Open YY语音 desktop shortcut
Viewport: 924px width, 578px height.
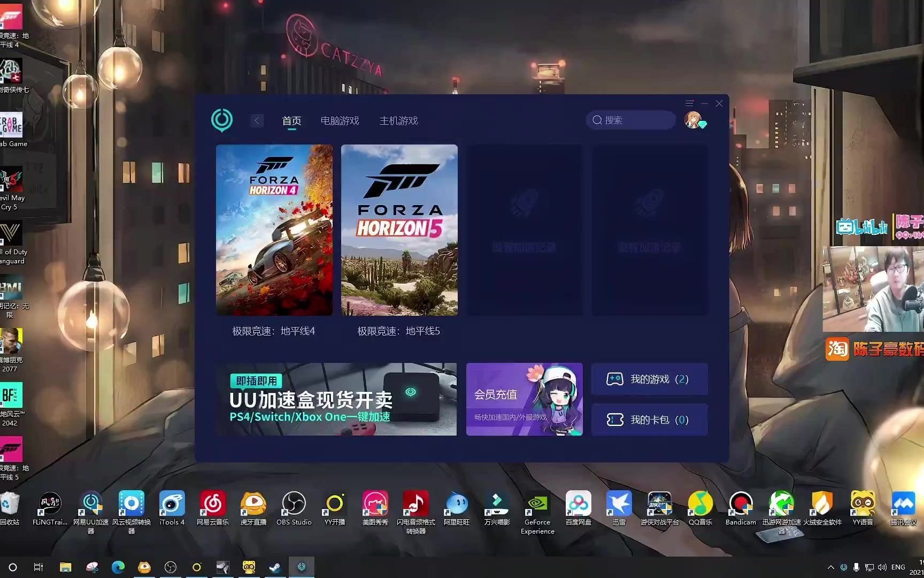(x=863, y=508)
